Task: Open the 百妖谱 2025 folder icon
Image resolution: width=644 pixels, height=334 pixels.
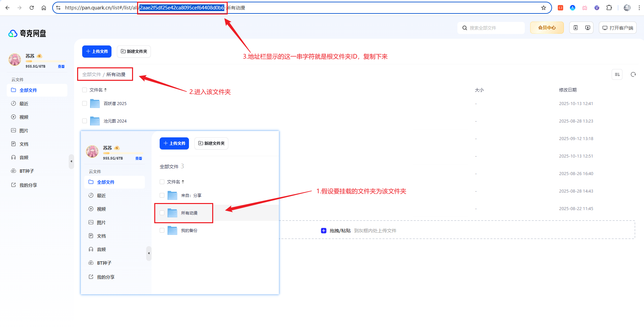Action: [95, 103]
